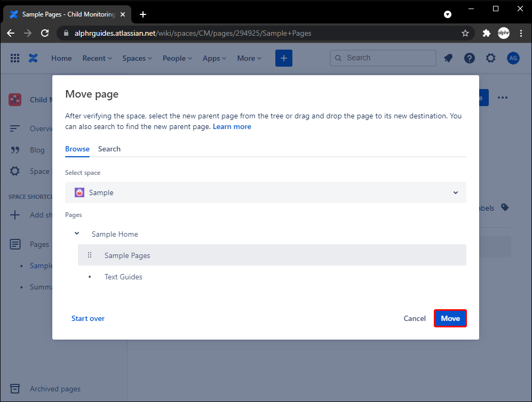Image resolution: width=532 pixels, height=402 pixels.
Task: Open browser Extensions puzzle icon
Action: 486,33
